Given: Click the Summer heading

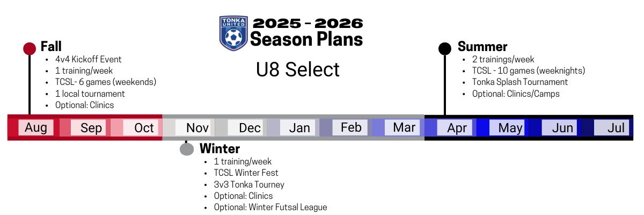Looking at the screenshot, I should [x=482, y=46].
